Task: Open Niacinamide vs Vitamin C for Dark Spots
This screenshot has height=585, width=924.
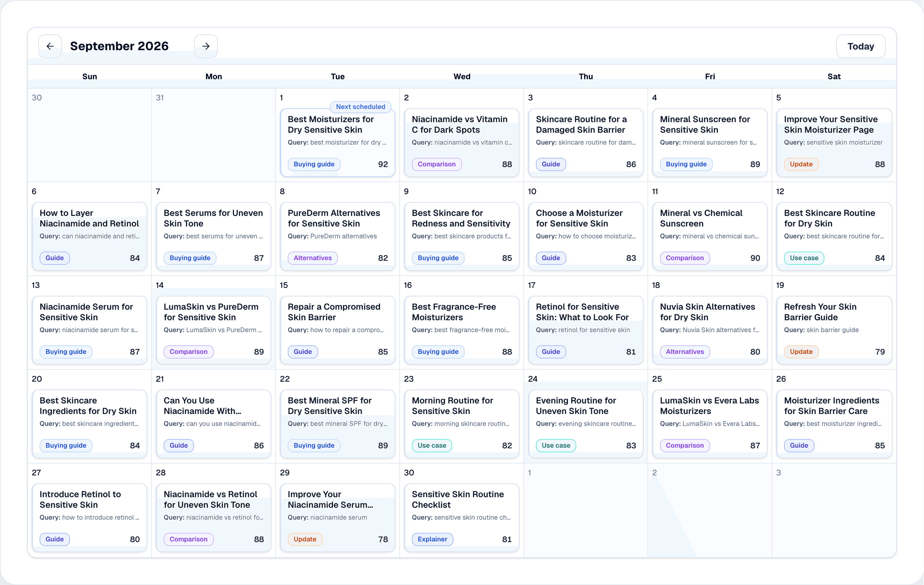Action: pos(462,143)
